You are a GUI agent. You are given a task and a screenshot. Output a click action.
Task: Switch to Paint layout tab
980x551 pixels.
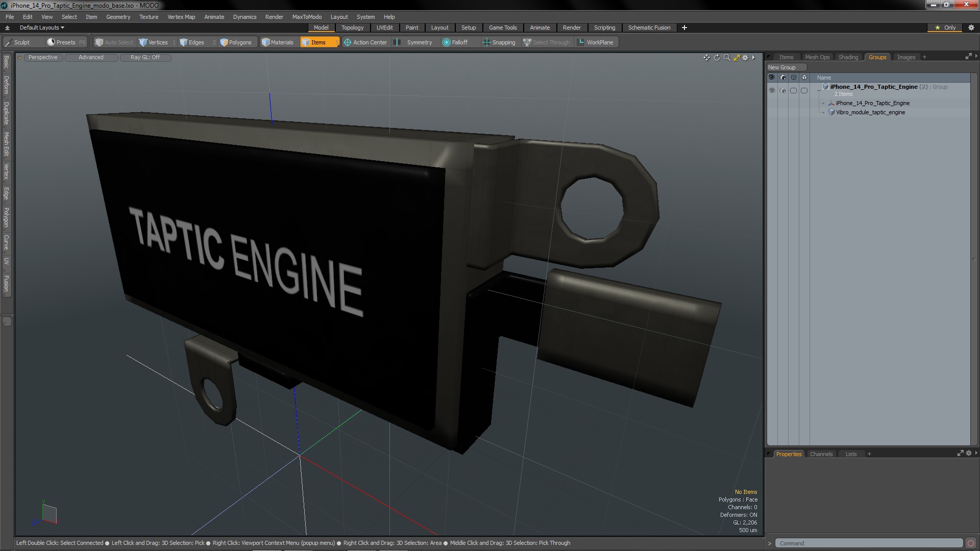pyautogui.click(x=412, y=28)
